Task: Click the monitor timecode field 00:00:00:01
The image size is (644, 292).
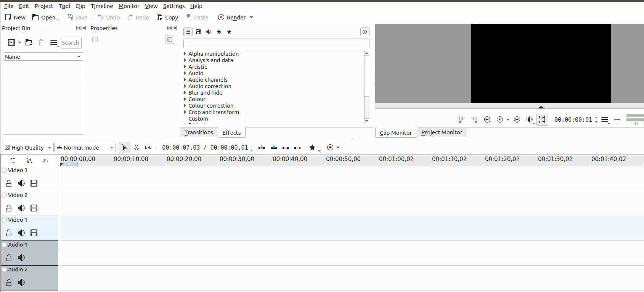Action: click(573, 120)
